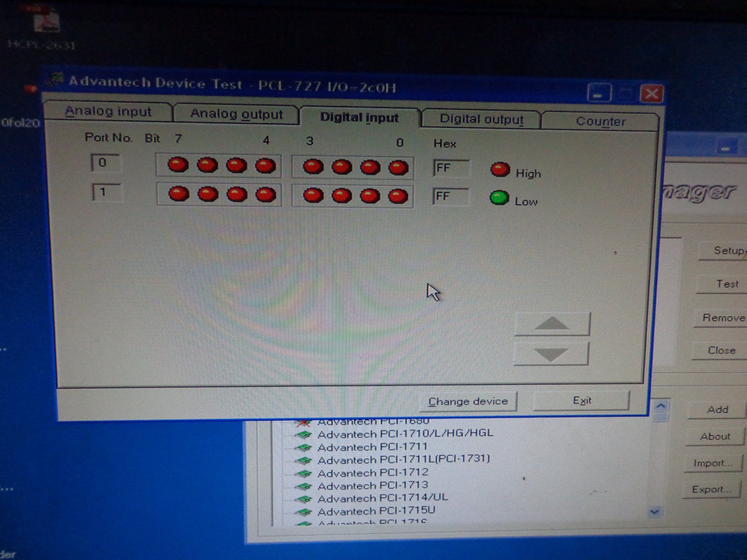Click Import... in the device manager window

pos(713,463)
